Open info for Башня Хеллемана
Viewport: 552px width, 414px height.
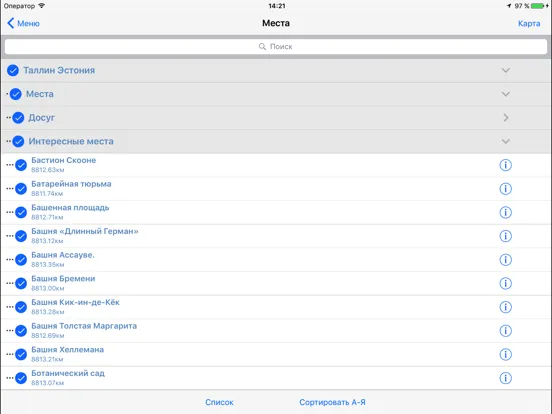click(505, 355)
